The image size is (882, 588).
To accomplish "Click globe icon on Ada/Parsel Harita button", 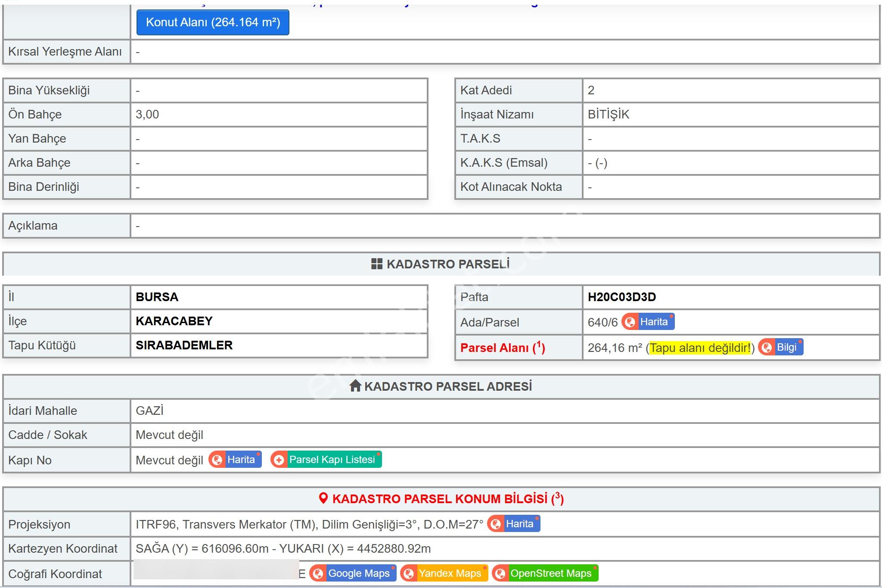I will [x=630, y=322].
